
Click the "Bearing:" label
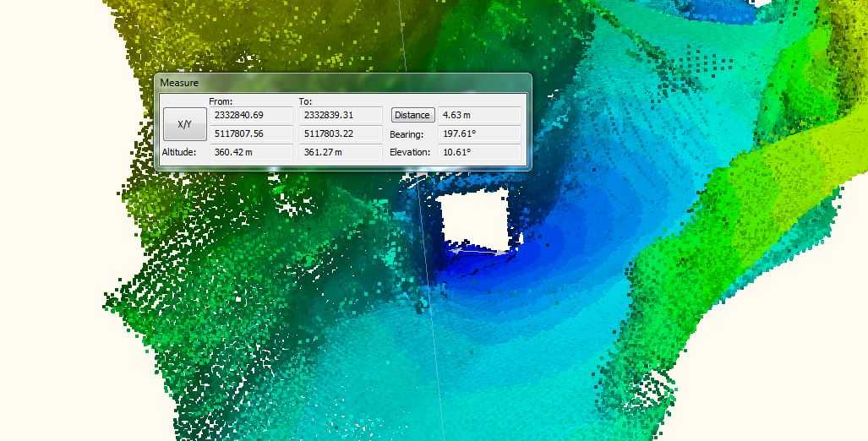[407, 134]
